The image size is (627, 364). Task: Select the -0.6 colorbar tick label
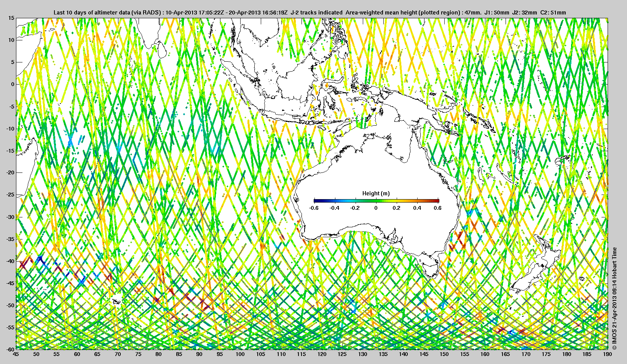pyautogui.click(x=314, y=208)
